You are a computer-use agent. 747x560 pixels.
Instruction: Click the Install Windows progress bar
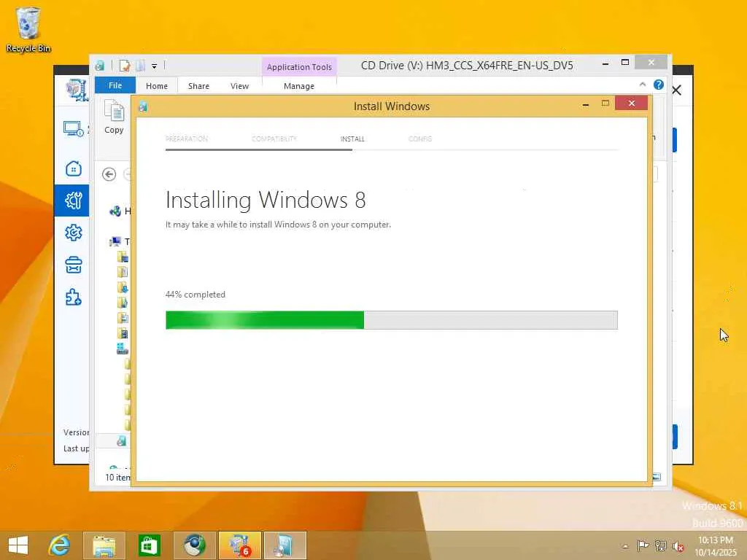(x=392, y=320)
